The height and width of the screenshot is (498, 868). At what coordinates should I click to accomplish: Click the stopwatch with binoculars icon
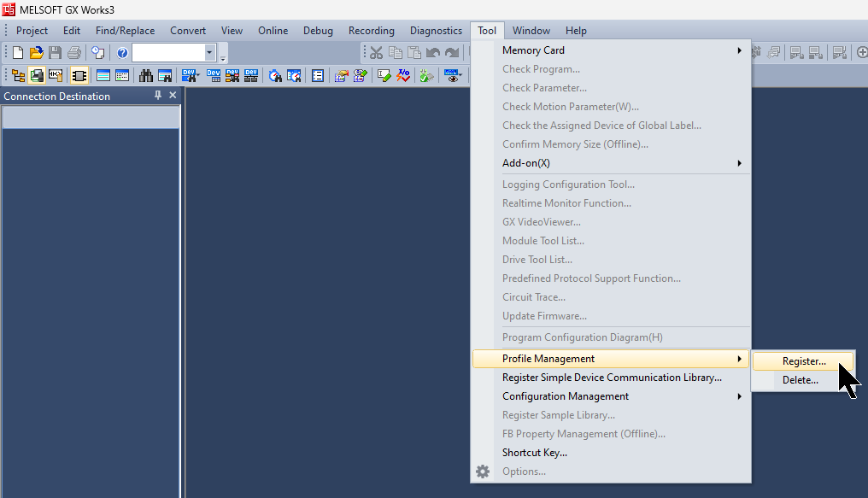tap(275, 75)
